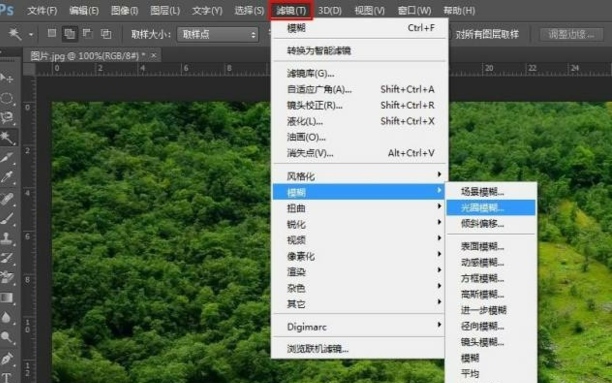
Task: Select highlighted 光圈模糊... item
Action: point(491,207)
